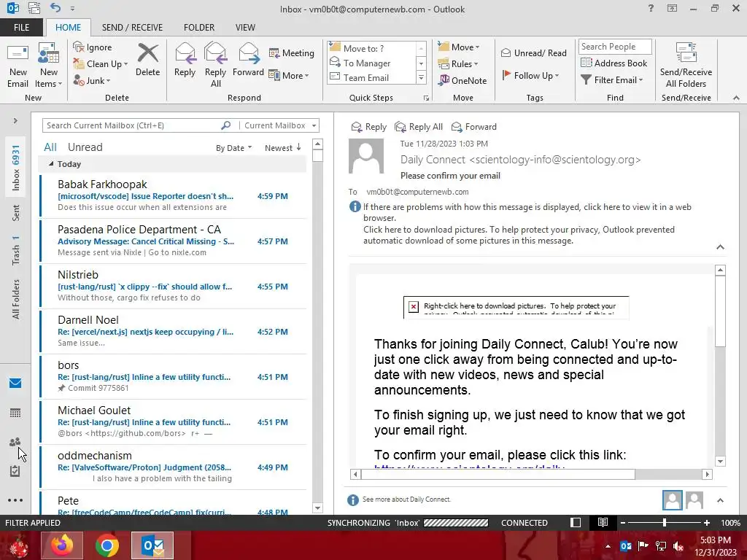
Task: Switch to Reading view in status bar
Action: (x=603, y=522)
